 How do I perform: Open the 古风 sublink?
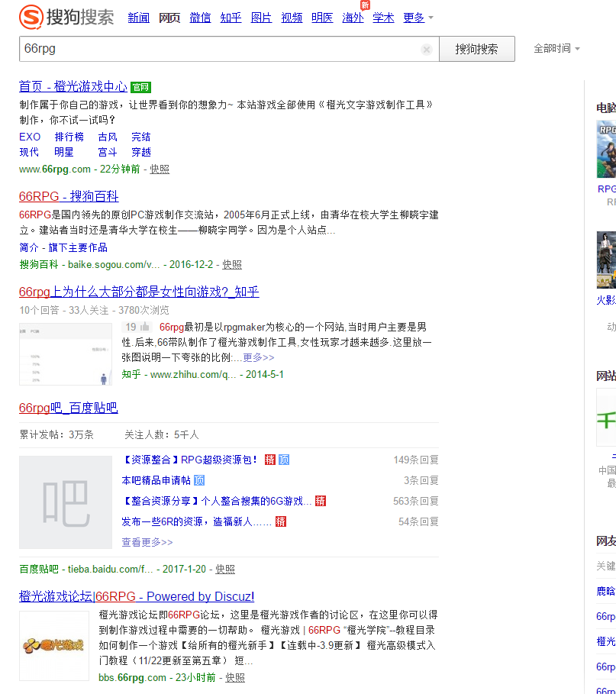pyautogui.click(x=108, y=137)
